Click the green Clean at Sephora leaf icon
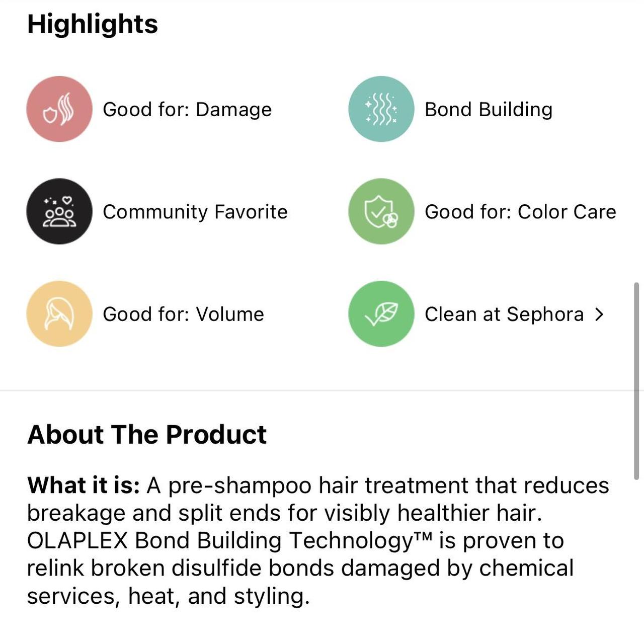Viewport: 644px width, 644px height. (381, 314)
